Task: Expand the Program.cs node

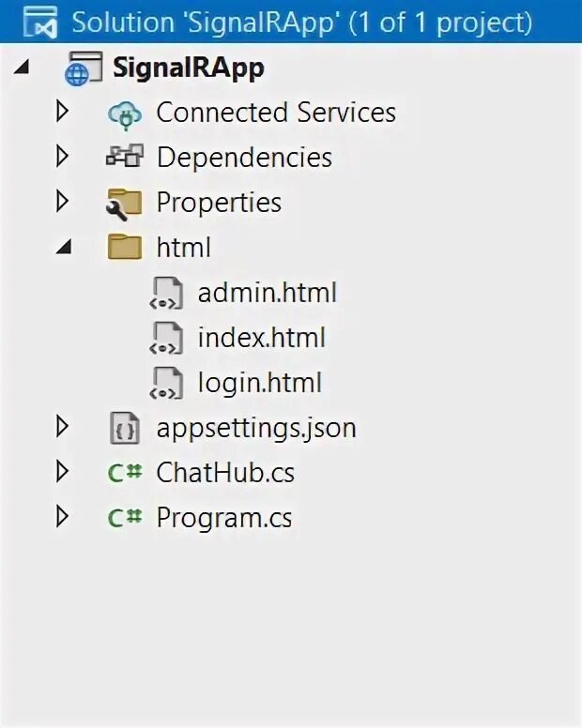Action: click(62, 517)
